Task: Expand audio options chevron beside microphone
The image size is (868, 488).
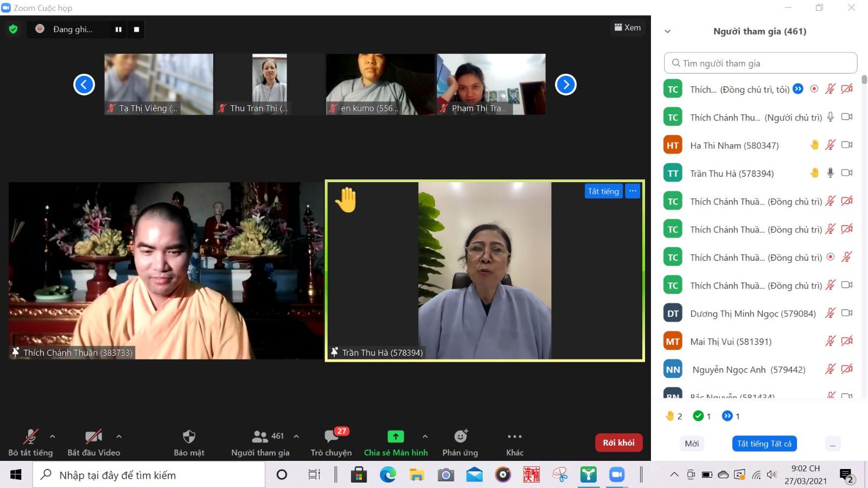Action: (53, 436)
